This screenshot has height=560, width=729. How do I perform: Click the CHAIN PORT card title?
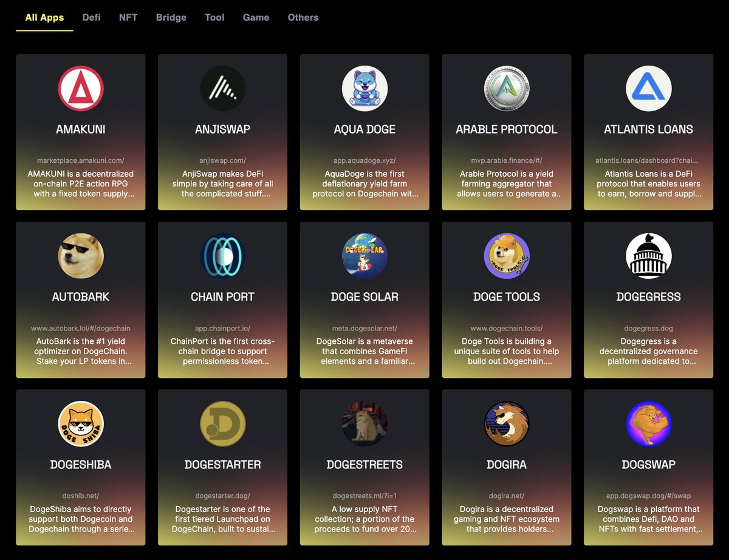(223, 297)
